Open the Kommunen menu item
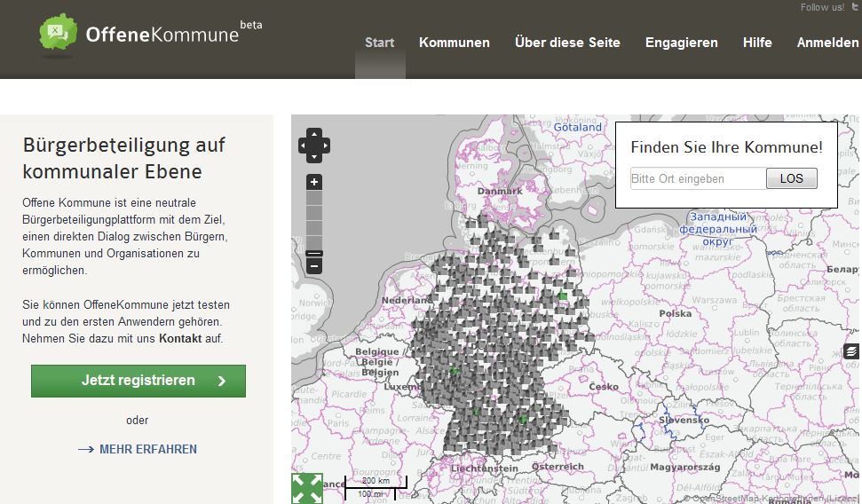The height and width of the screenshot is (504, 862). coord(455,43)
